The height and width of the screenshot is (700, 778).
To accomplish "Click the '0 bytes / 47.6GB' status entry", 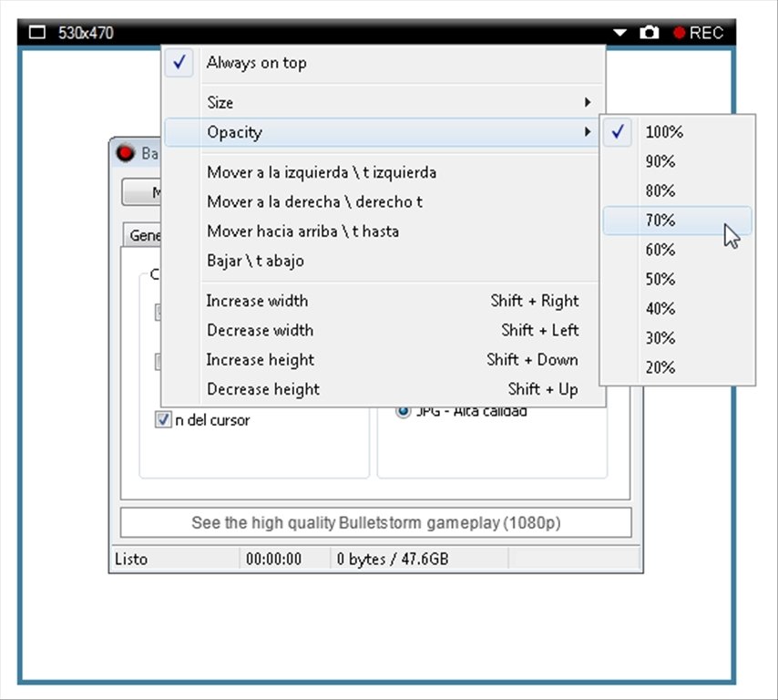I will click(x=393, y=559).
